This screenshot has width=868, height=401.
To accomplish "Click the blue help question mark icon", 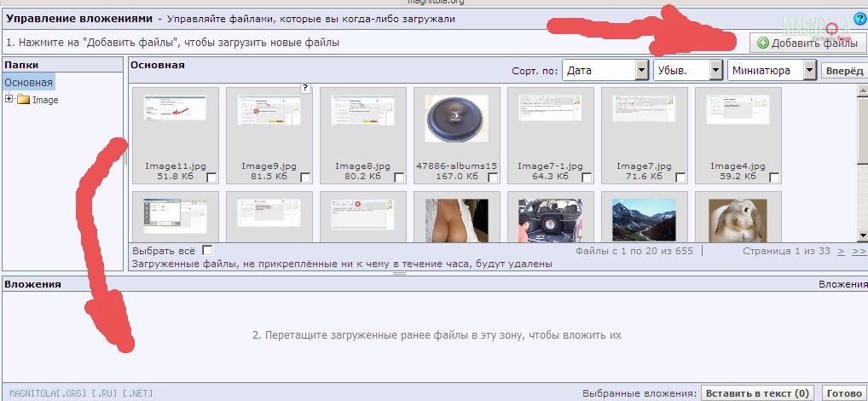I will 859,18.
